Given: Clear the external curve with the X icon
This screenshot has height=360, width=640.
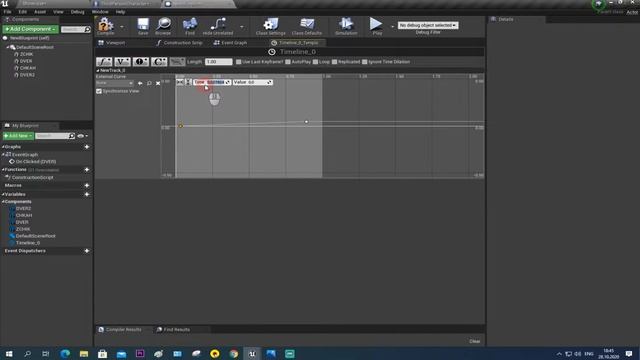Looking at the screenshot, I should (158, 83).
